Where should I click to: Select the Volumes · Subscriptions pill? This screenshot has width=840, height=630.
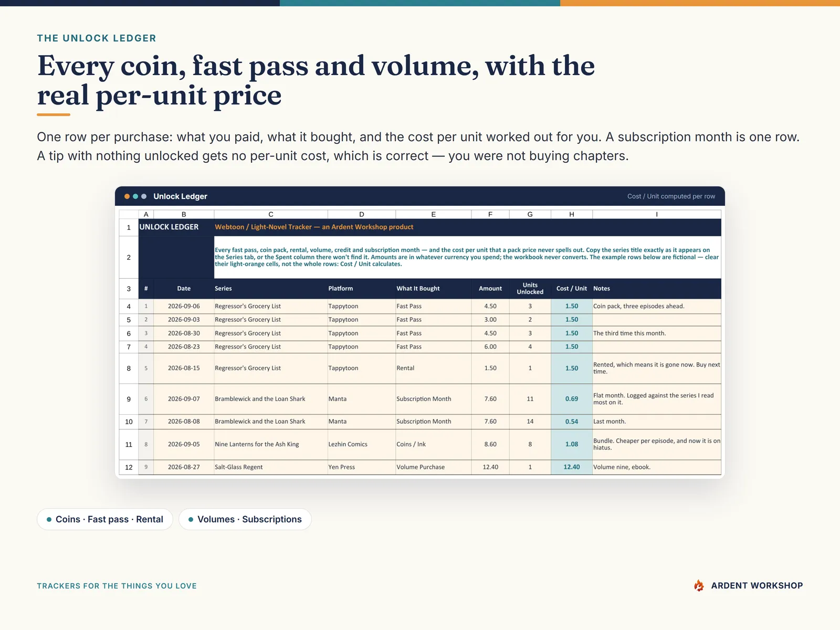point(245,519)
